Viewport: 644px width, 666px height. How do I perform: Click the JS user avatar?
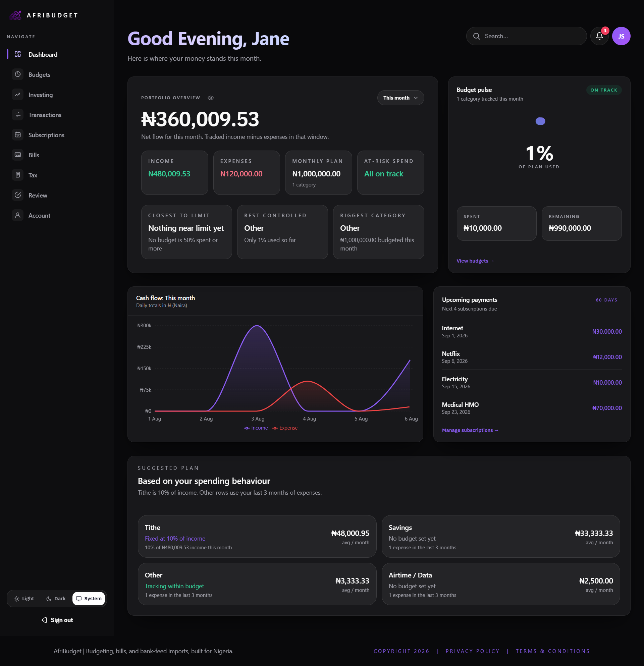[x=621, y=36]
